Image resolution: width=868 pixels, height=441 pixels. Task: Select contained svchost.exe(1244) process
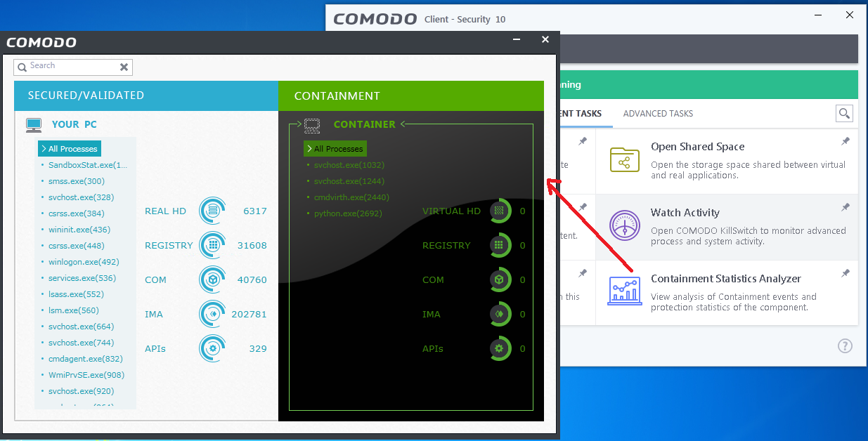click(x=349, y=181)
